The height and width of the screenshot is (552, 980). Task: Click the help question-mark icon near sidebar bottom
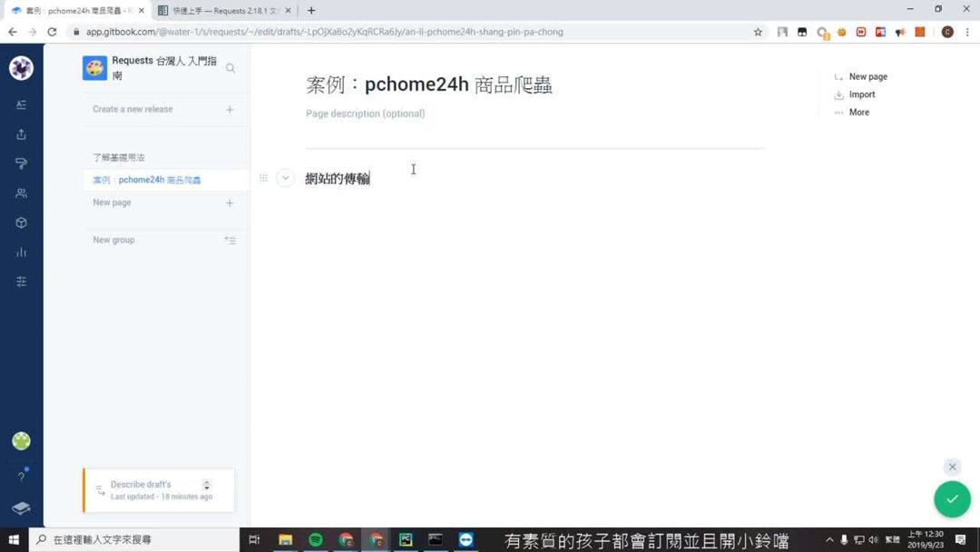(21, 477)
